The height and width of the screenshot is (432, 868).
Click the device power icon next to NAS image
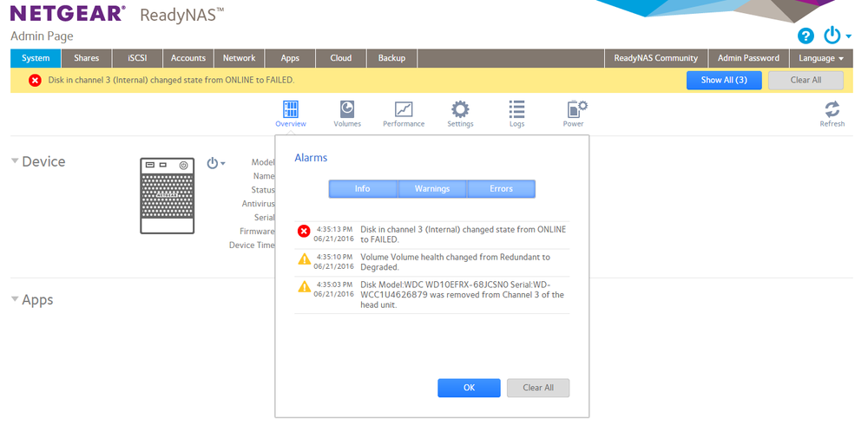pos(213,163)
